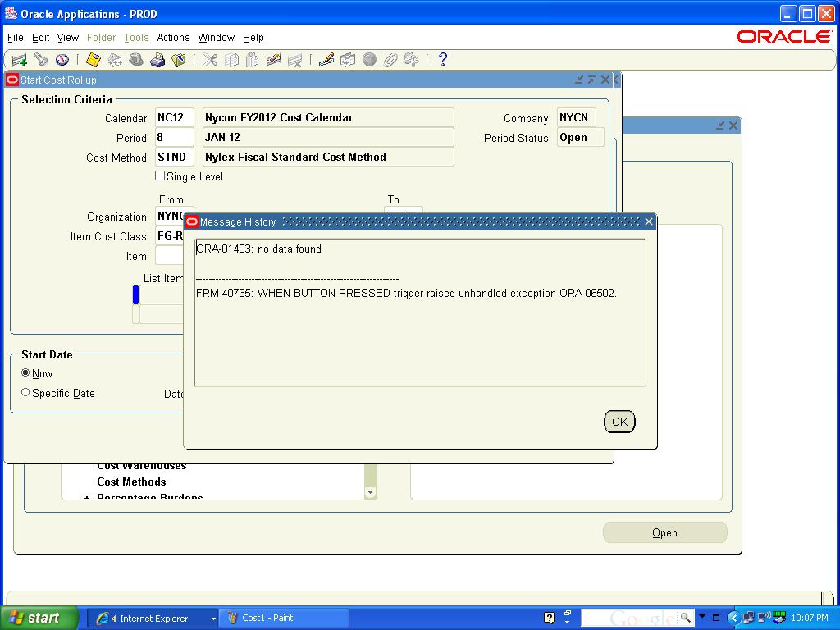
Task: Open dropdown arrow beside Google search box
Action: click(702, 618)
